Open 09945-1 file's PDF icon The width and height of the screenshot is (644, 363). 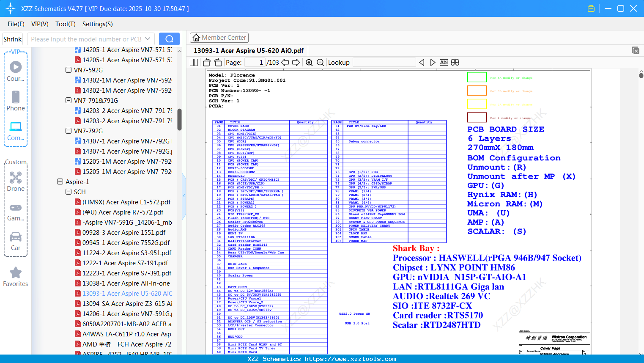[78, 242]
